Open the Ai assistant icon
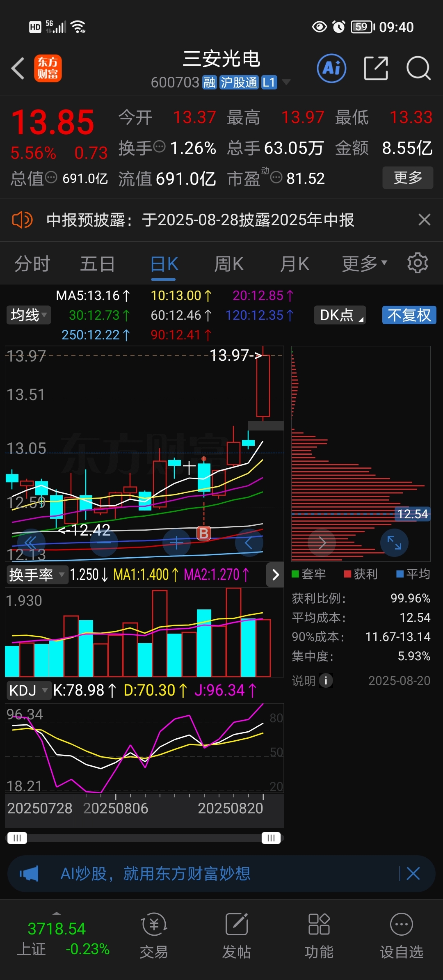The height and width of the screenshot is (980, 443). click(331, 68)
